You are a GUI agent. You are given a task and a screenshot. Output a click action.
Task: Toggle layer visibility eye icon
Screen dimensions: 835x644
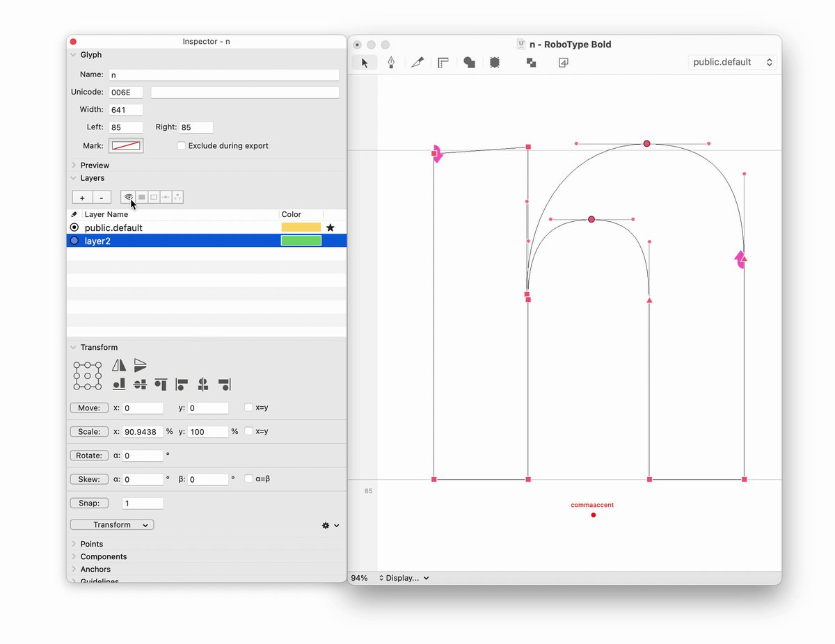tap(129, 198)
